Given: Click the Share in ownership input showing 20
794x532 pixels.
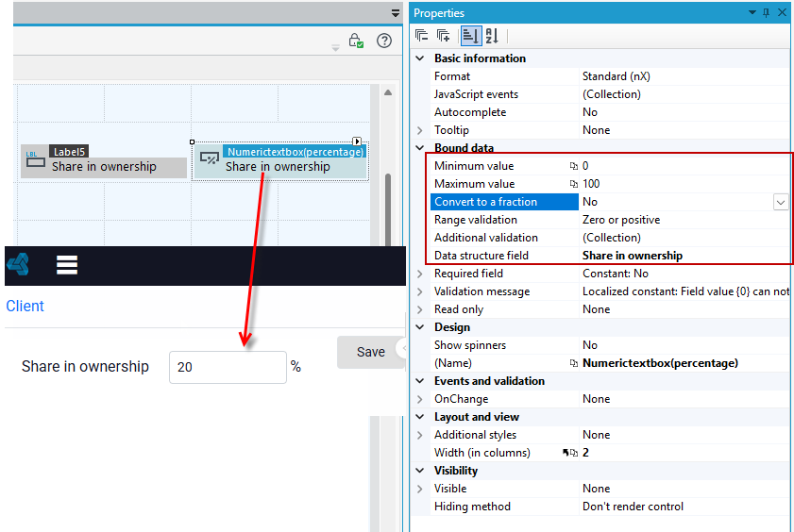Looking at the screenshot, I should (x=228, y=367).
